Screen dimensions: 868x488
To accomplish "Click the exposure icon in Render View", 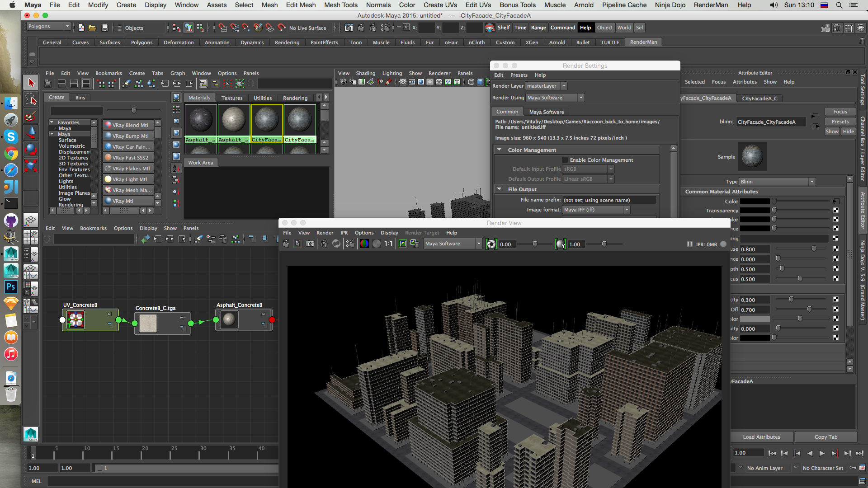I will pos(491,244).
